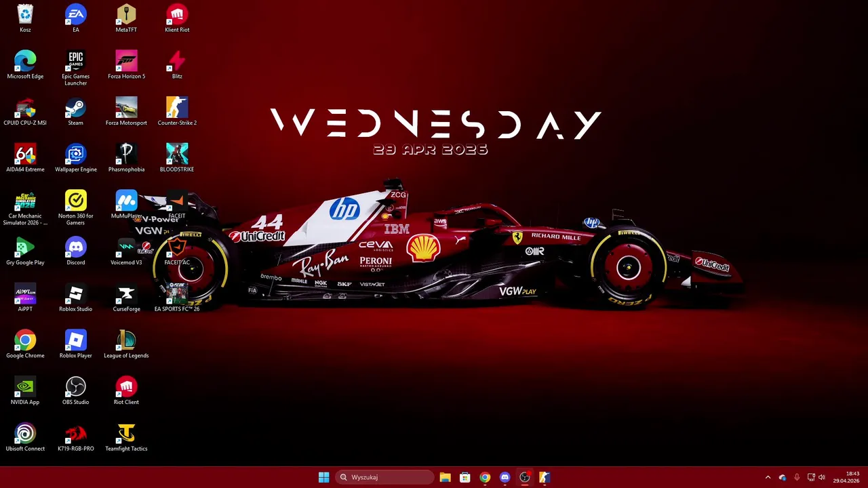Select the Microsoft Edge desktop icon
Image resolution: width=868 pixels, height=488 pixels.
pos(25,65)
